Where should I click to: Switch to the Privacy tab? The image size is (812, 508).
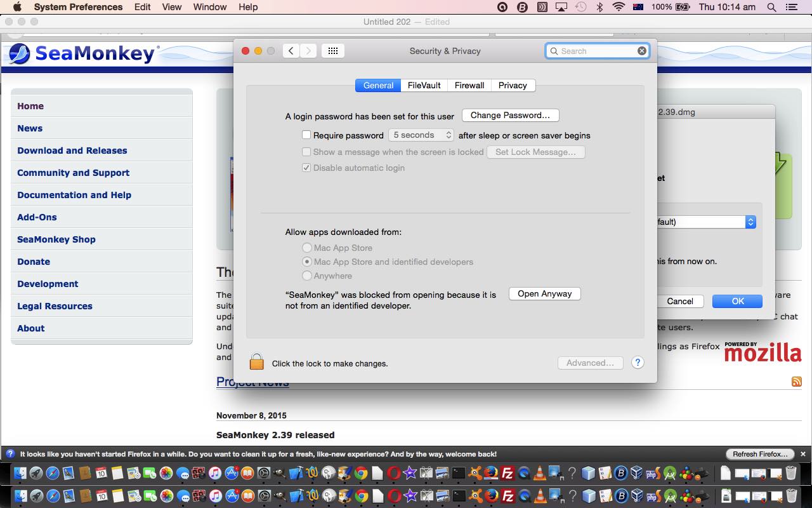pos(513,85)
